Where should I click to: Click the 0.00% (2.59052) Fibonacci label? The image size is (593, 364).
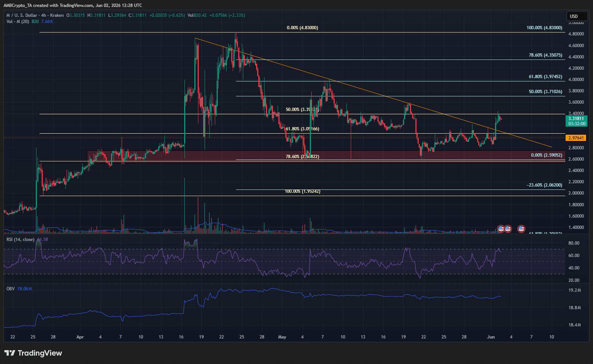click(547, 155)
